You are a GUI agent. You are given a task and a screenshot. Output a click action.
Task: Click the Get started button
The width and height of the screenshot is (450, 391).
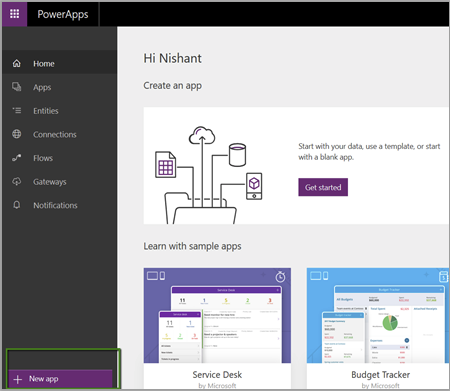(x=323, y=187)
